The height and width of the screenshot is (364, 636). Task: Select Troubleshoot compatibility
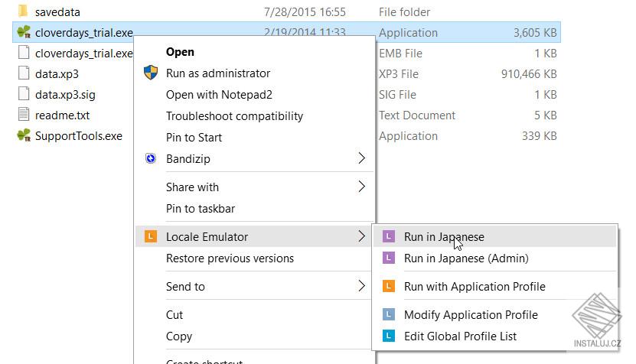point(234,116)
